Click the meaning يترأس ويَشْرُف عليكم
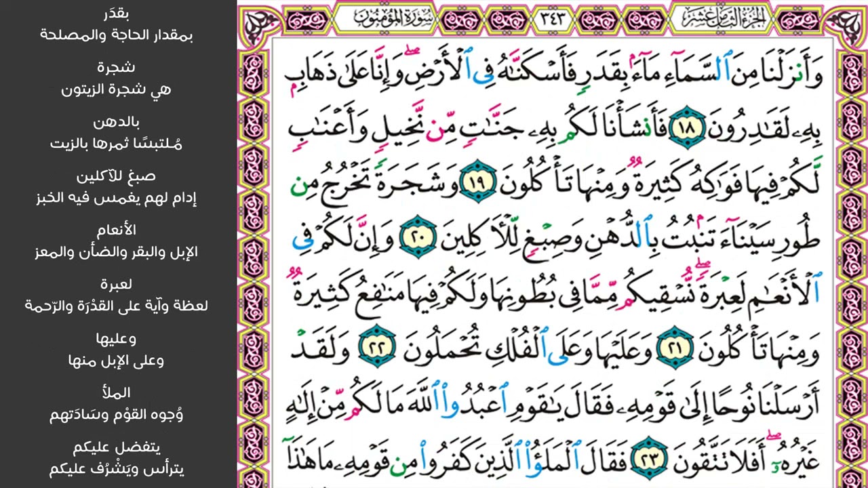The image size is (868, 488). tap(117, 469)
